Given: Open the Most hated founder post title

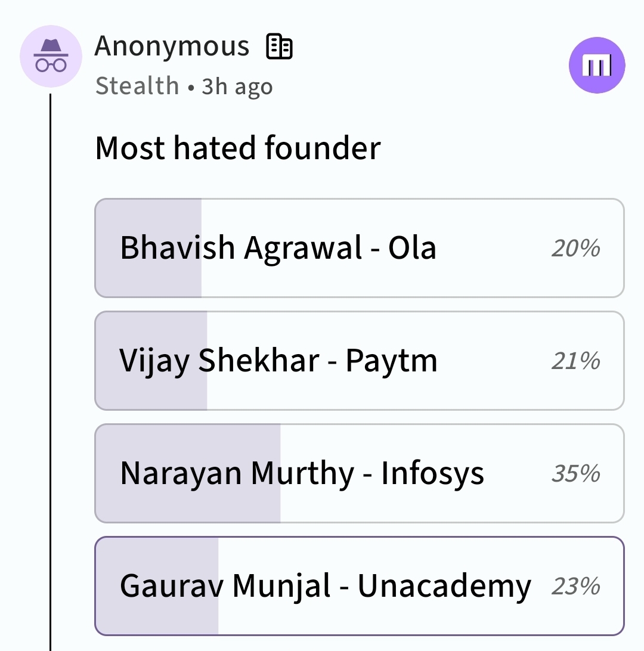Looking at the screenshot, I should 237,148.
